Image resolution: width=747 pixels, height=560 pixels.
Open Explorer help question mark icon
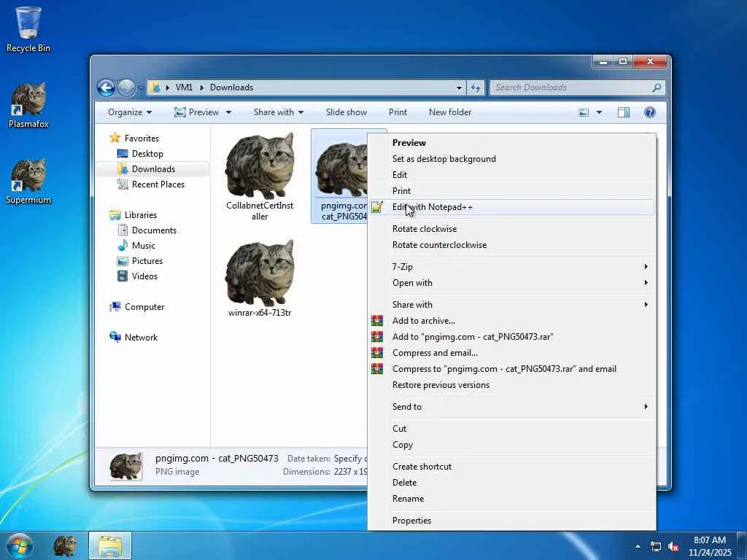coord(649,112)
